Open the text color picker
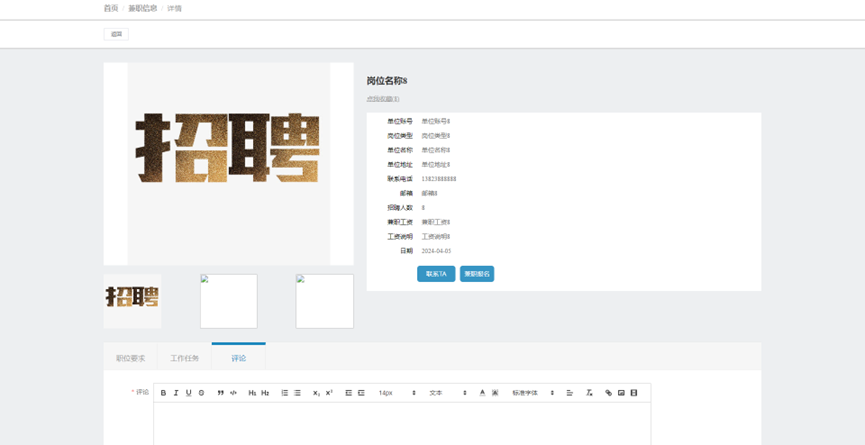The image size is (865, 445). point(482,393)
